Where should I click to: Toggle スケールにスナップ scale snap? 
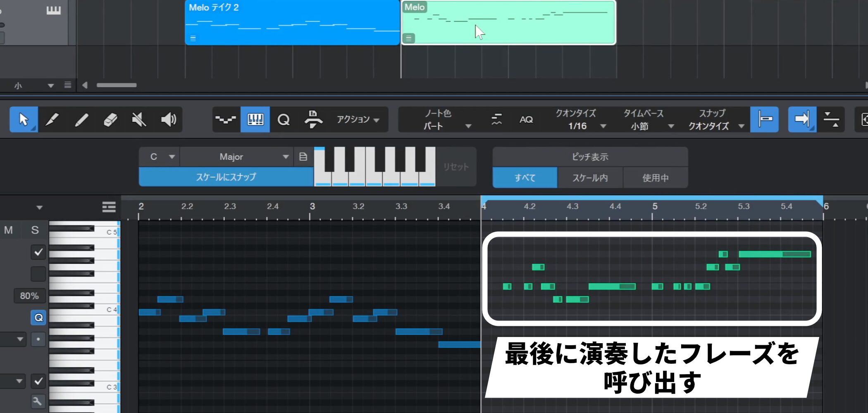(226, 177)
